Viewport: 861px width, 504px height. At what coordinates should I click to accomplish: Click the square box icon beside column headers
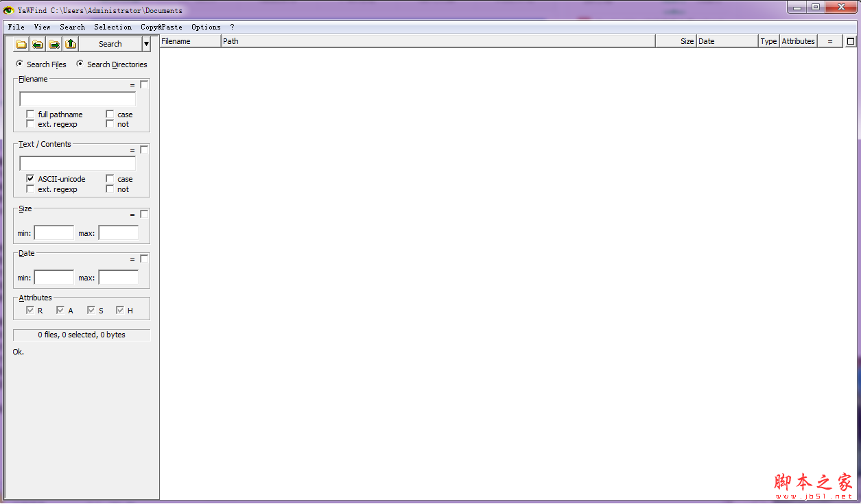pyautogui.click(x=851, y=41)
